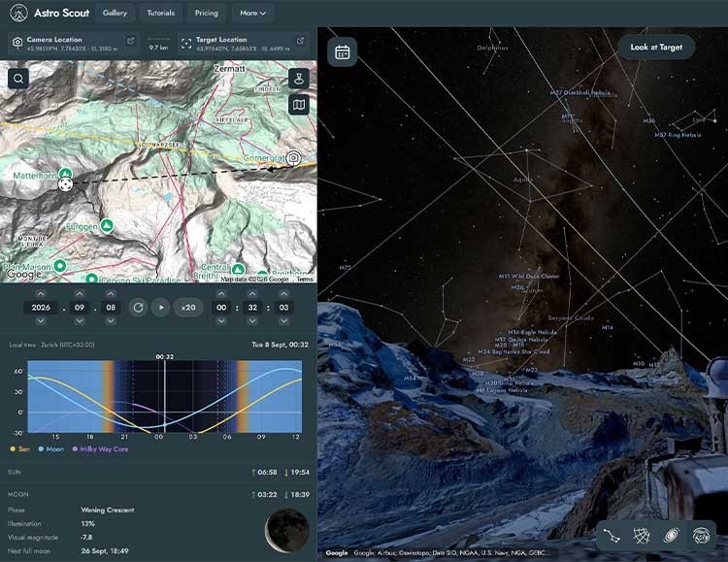Toggle the Sun legend entry
The height and width of the screenshot is (562, 728).
(x=20, y=449)
